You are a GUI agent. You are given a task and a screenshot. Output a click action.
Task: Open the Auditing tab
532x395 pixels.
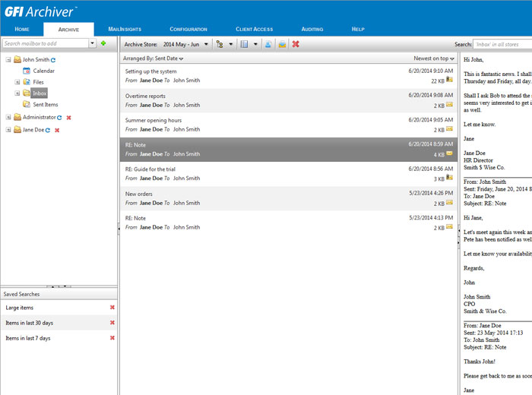point(312,29)
